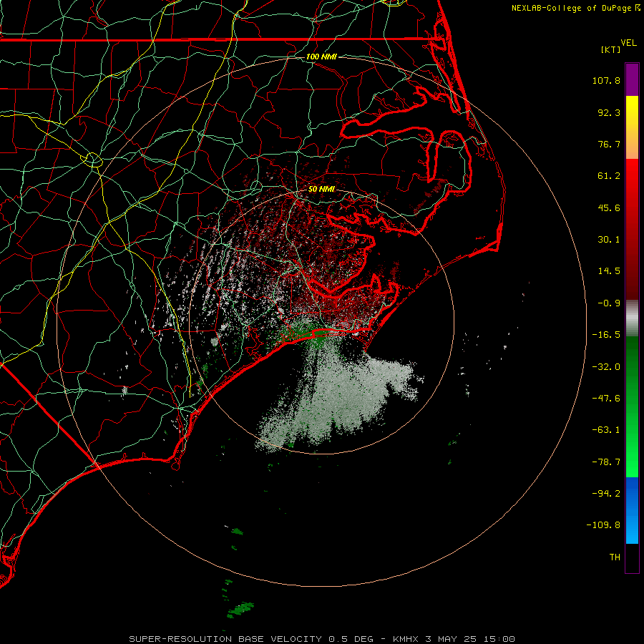
Task: Pick the gray near-zero segment of the color bar
Action: (x=632, y=318)
